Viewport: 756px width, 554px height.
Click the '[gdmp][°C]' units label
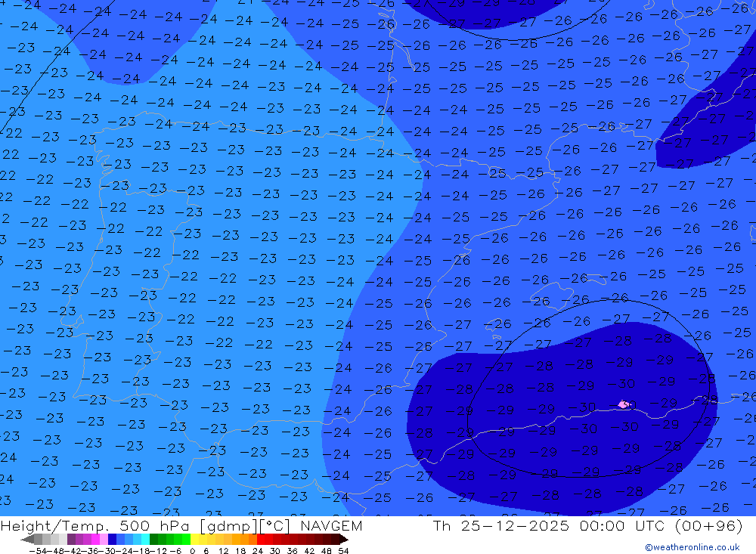click(244, 525)
